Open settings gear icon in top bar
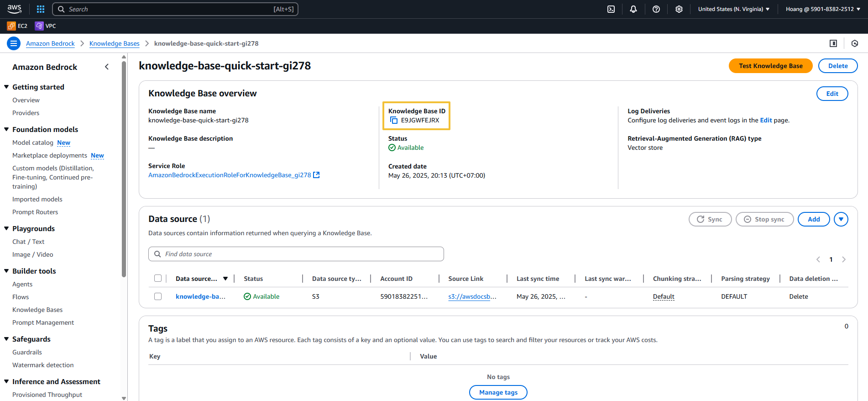Viewport: 868px width, 401px height. [x=679, y=9]
